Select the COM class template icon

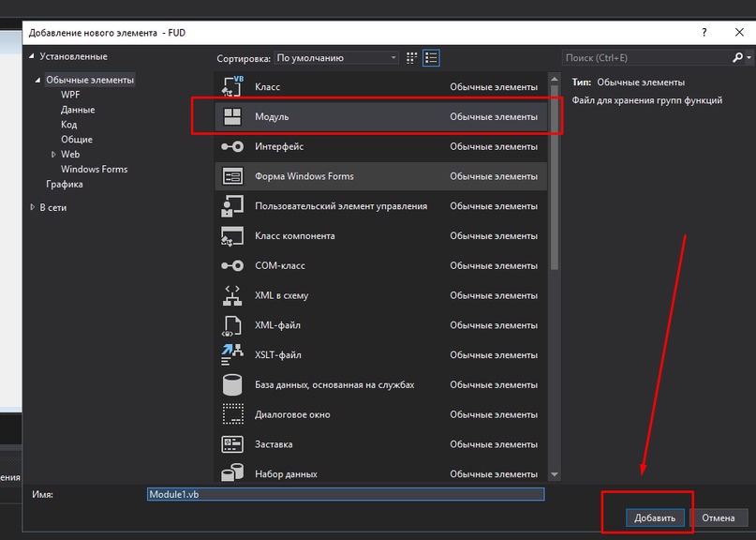(x=231, y=266)
